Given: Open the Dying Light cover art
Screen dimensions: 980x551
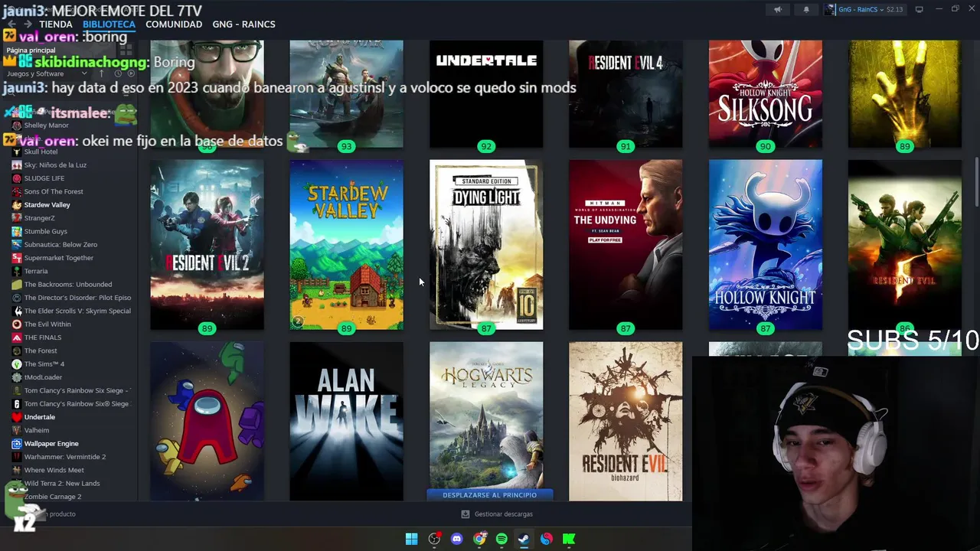Looking at the screenshot, I should click(486, 245).
